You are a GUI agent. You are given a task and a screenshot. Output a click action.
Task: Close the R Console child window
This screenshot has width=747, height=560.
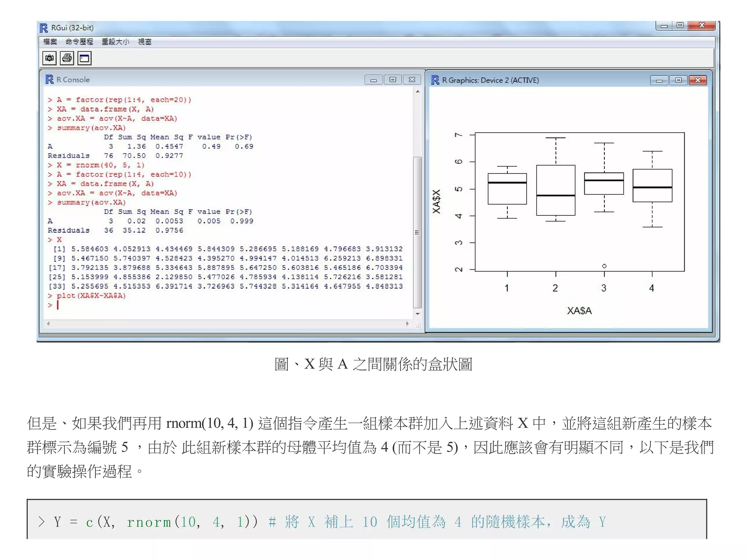412,80
